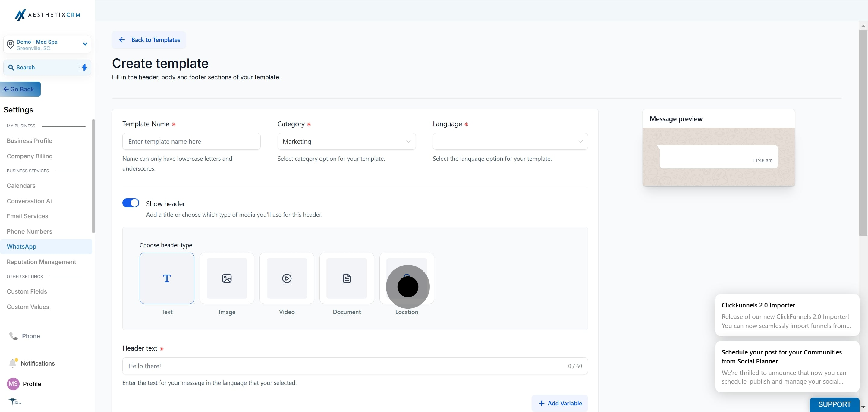This screenshot has height=412, width=868.
Task: Open the Category Marketing dropdown
Action: coord(346,141)
